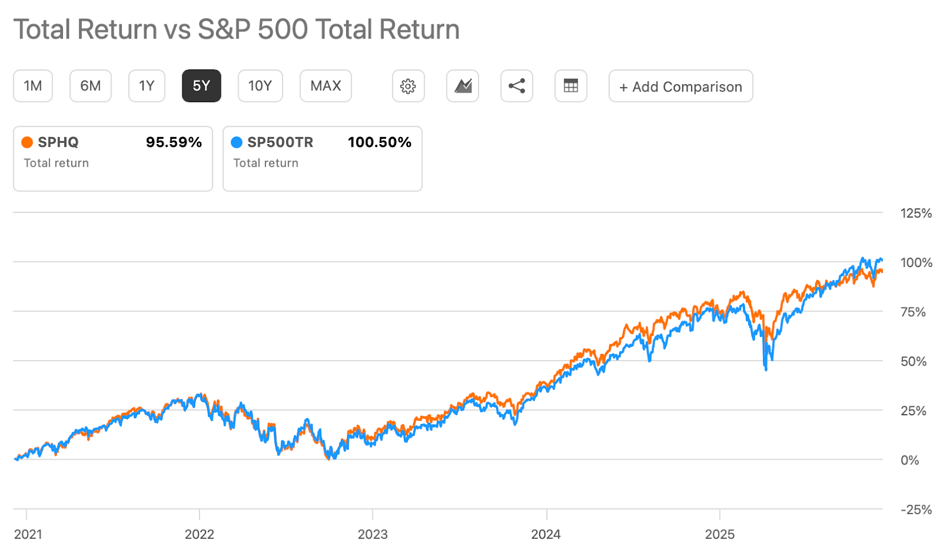Click the Total Return vs S&P 500 heading

tap(236, 30)
